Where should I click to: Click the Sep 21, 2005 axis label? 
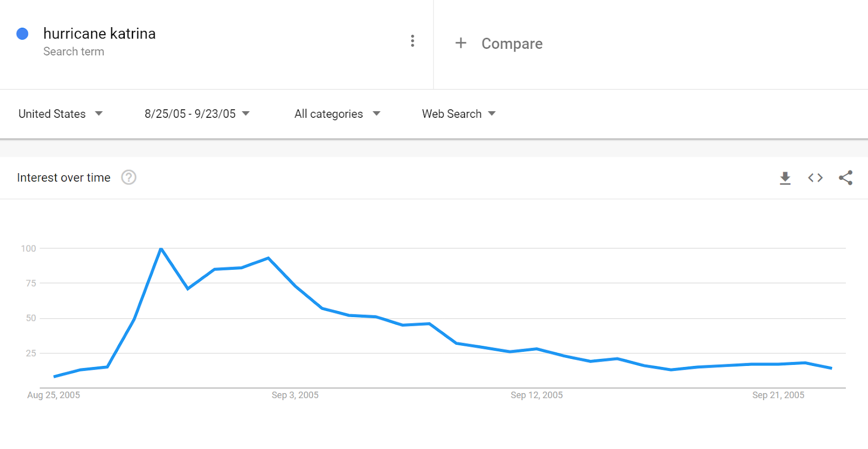(778, 395)
